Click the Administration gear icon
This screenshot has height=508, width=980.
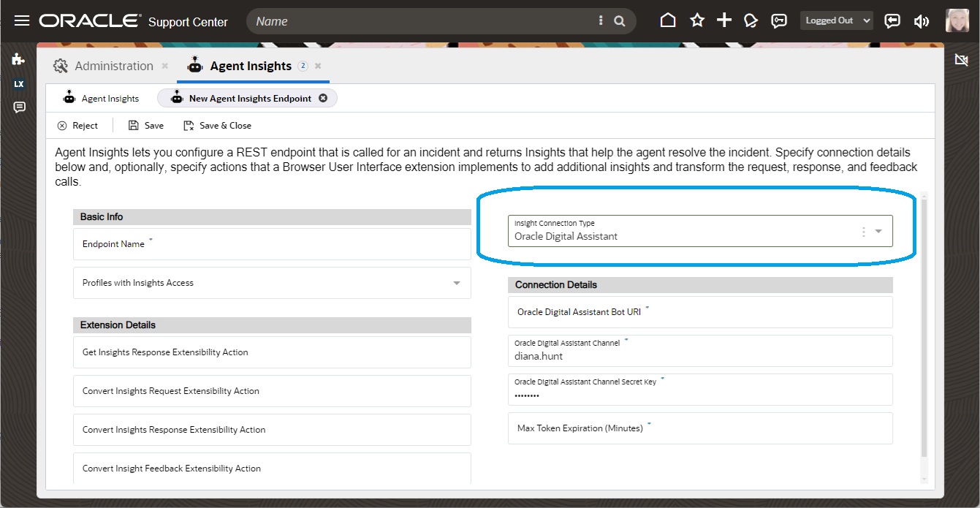(x=61, y=66)
